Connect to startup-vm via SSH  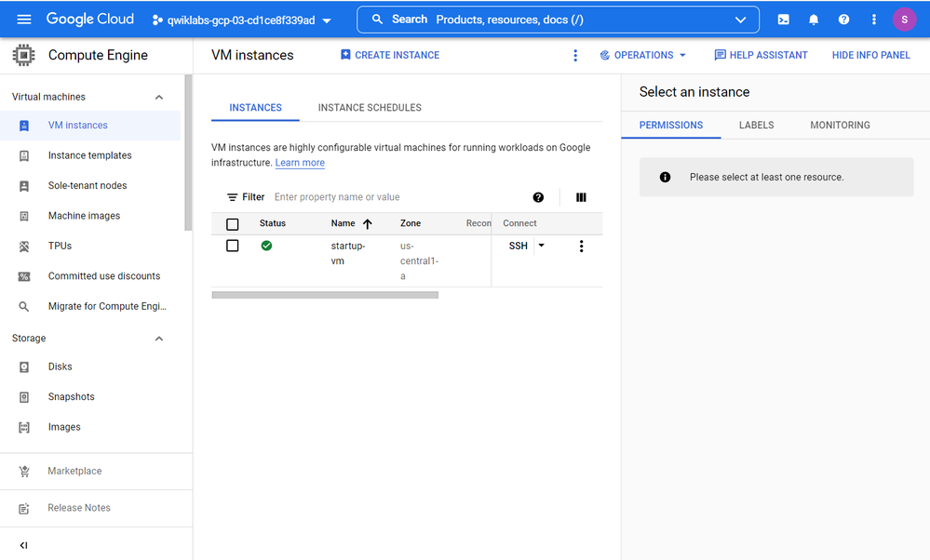(518, 246)
